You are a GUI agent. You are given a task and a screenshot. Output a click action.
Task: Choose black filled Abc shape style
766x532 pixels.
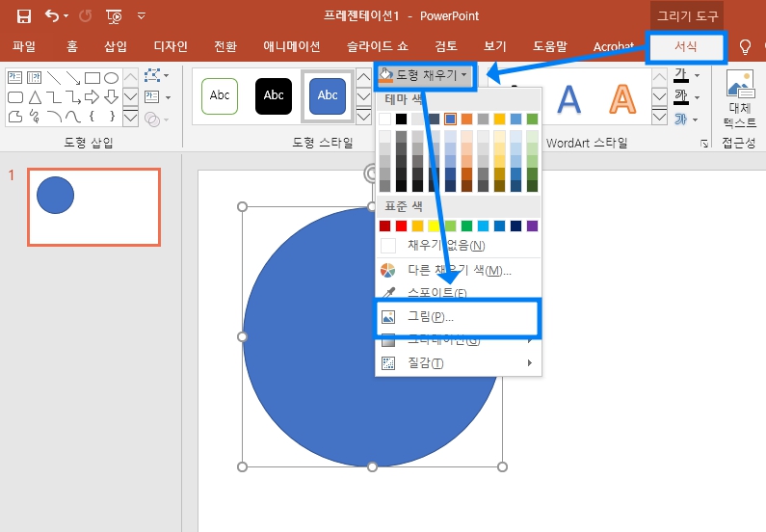coord(274,95)
